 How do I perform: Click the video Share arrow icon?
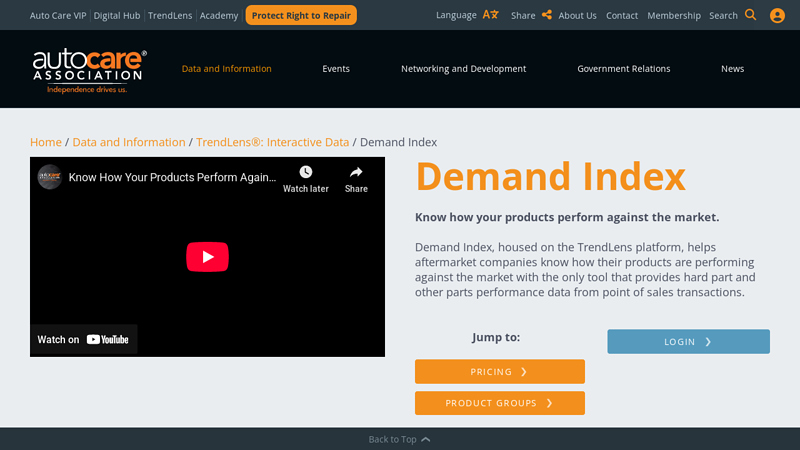[356, 172]
